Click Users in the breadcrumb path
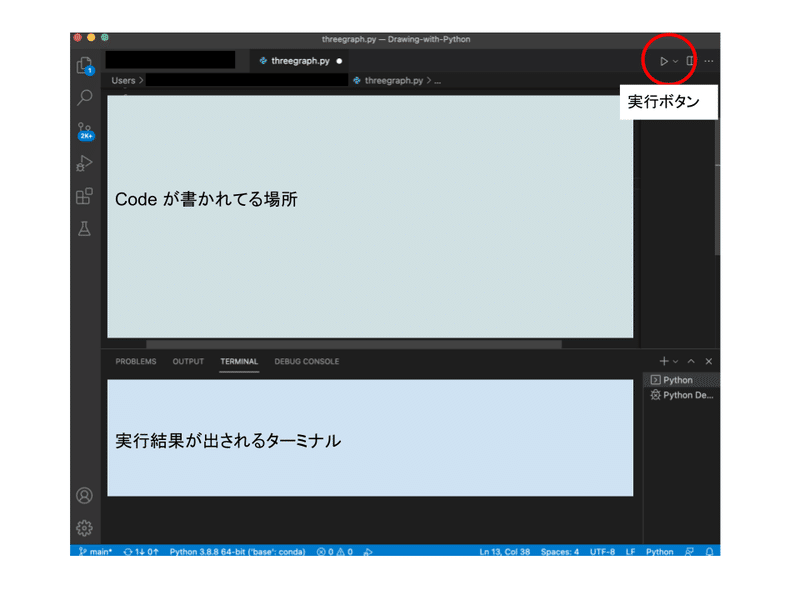The image size is (800, 600). click(x=123, y=81)
